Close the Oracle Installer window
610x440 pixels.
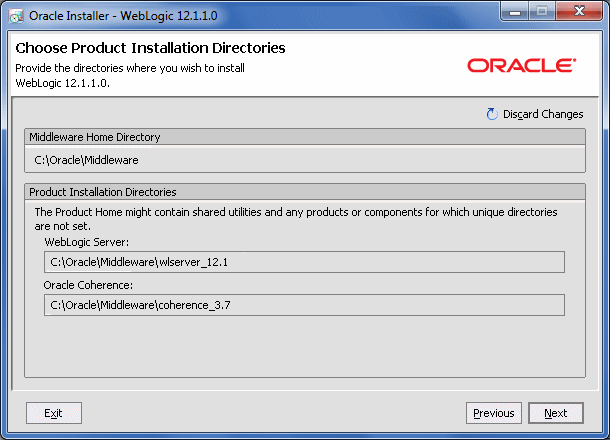click(579, 12)
